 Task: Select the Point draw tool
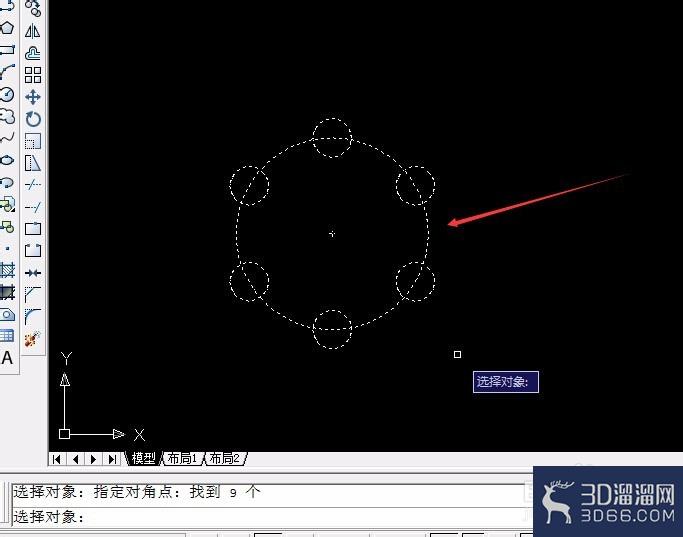pos(7,248)
